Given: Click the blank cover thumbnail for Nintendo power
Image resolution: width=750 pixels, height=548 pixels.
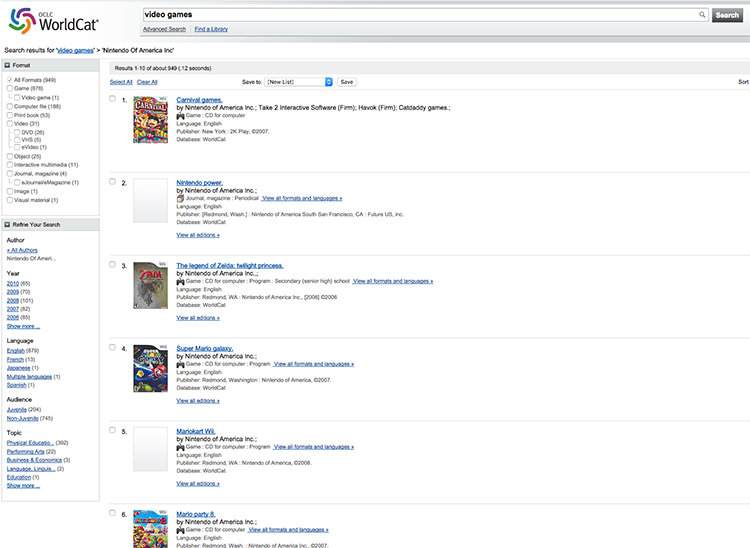Looking at the screenshot, I should click(151, 200).
